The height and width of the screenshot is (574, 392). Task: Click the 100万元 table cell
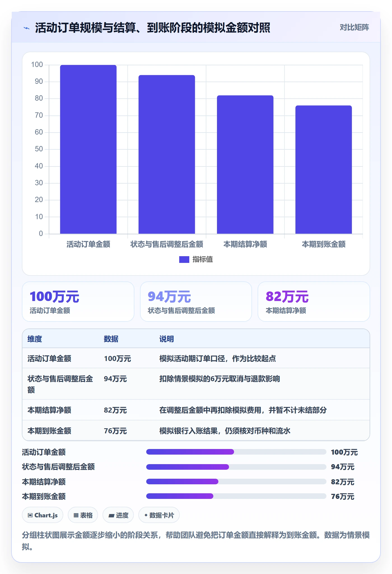[117, 358]
